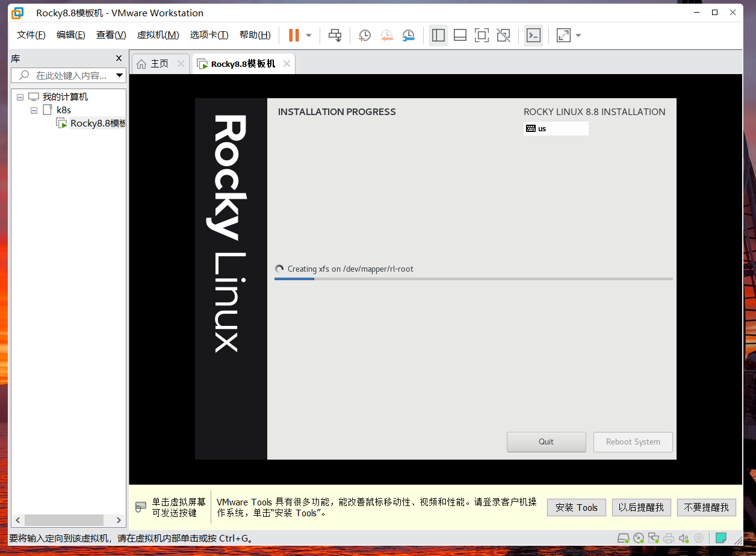Click the Quit button in the installer
This screenshot has height=556, width=756.
click(x=546, y=442)
